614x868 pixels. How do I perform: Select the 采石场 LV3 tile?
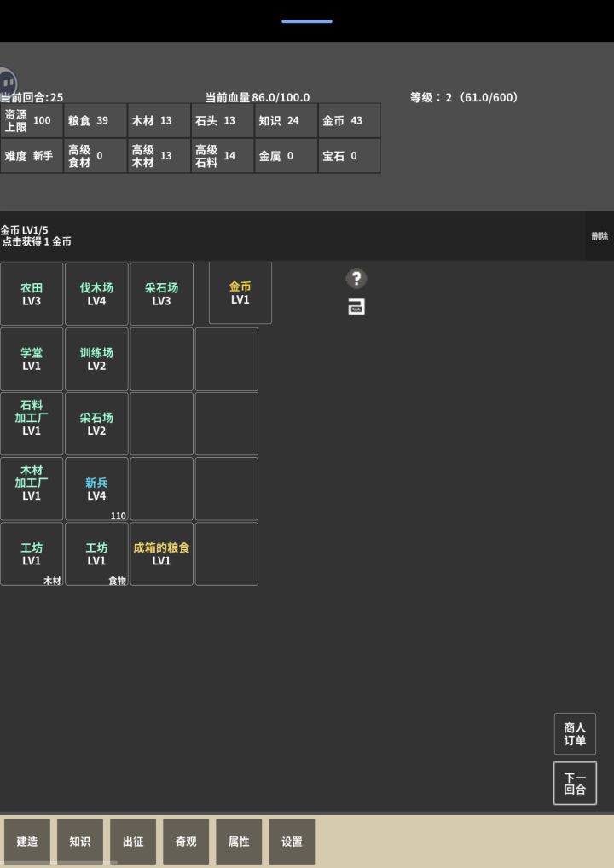(162, 294)
